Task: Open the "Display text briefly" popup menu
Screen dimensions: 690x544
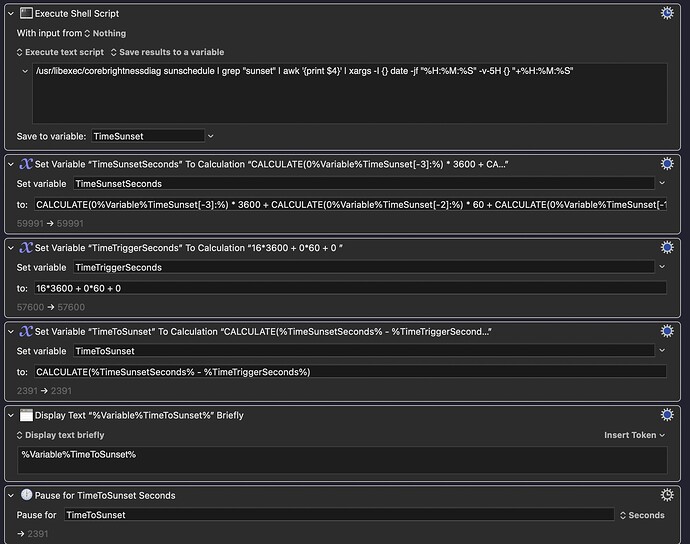Action: click(60, 435)
